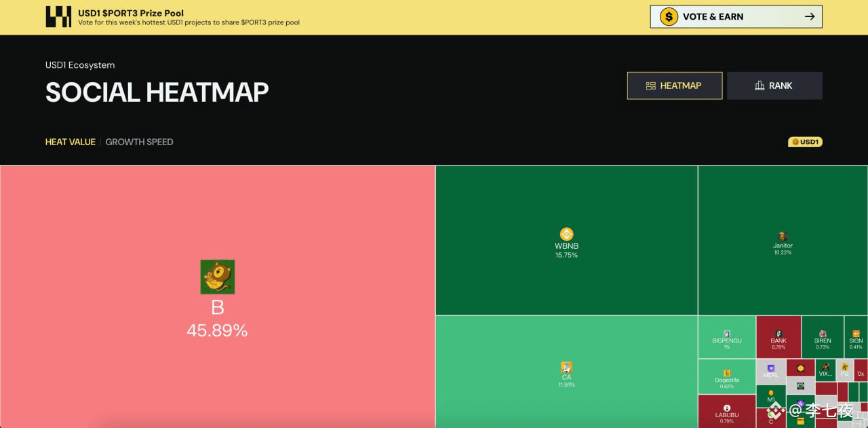
Task: Click the Janitor label text
Action: click(783, 246)
